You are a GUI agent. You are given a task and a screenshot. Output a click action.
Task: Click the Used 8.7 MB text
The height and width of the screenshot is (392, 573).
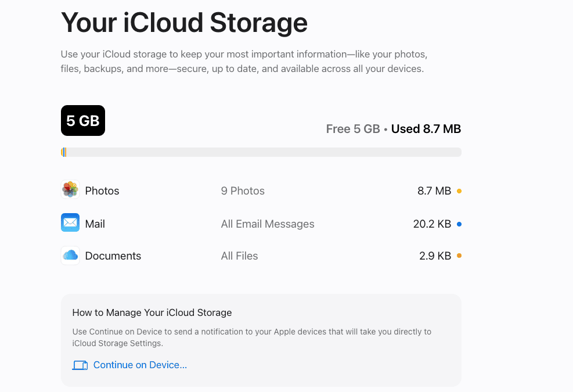pyautogui.click(x=426, y=129)
